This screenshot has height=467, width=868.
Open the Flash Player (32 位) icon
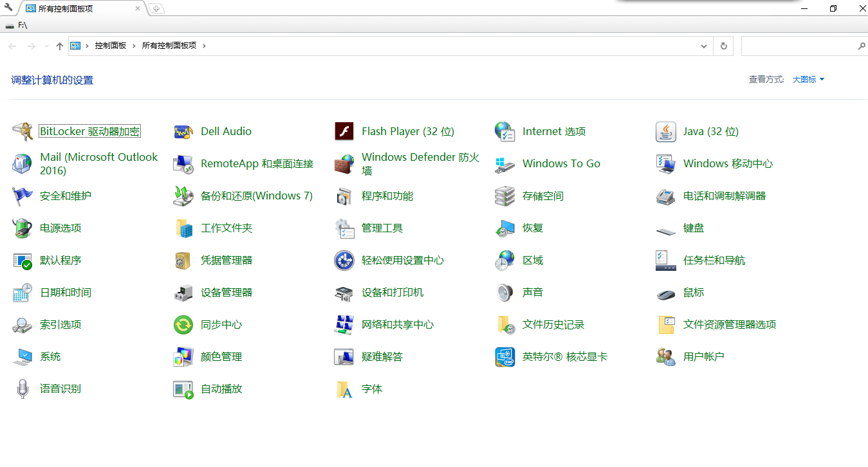point(344,132)
